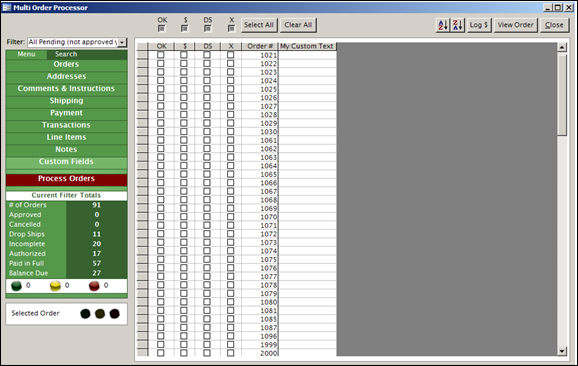Switch to the Search tab
The width and height of the screenshot is (578, 366).
66,54
